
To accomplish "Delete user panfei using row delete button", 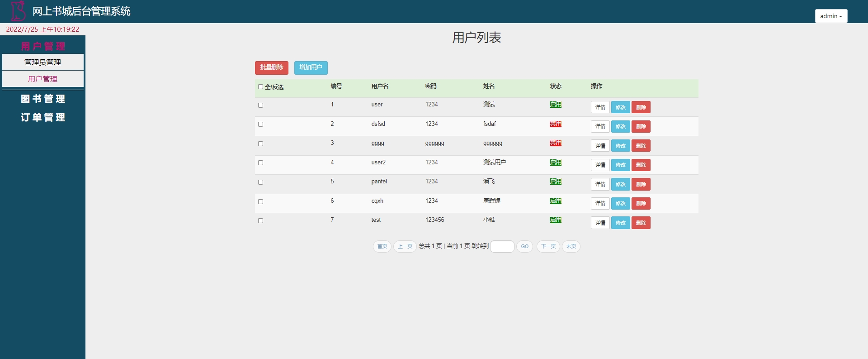I will coord(641,184).
